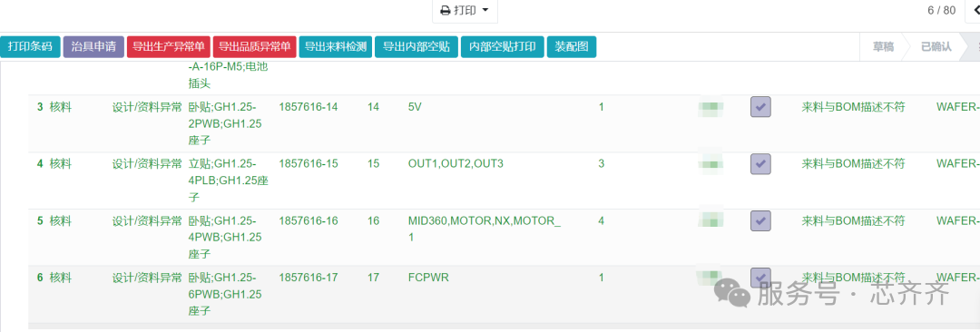Toggle checkbox in row 6 (1857616-17)

tap(760, 277)
